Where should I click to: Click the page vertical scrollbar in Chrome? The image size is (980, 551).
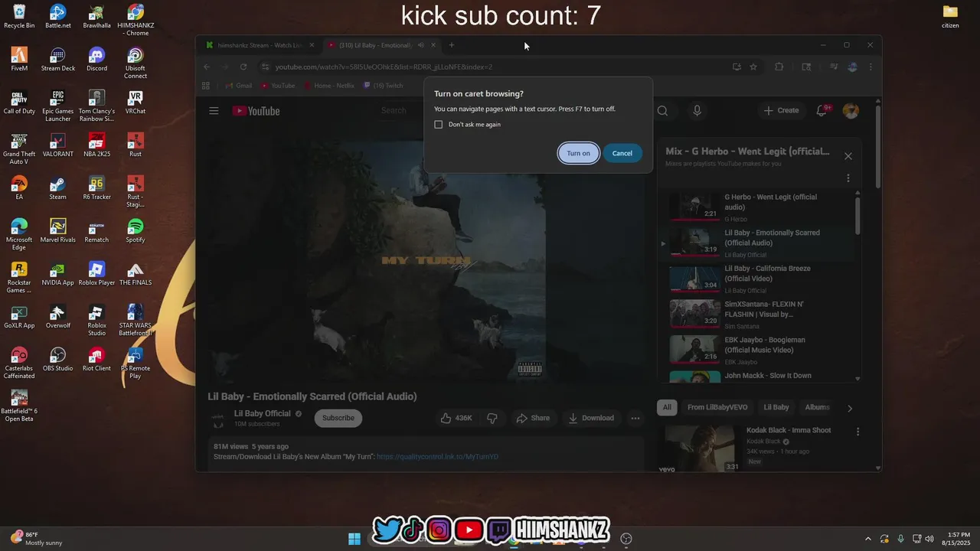pos(877,145)
